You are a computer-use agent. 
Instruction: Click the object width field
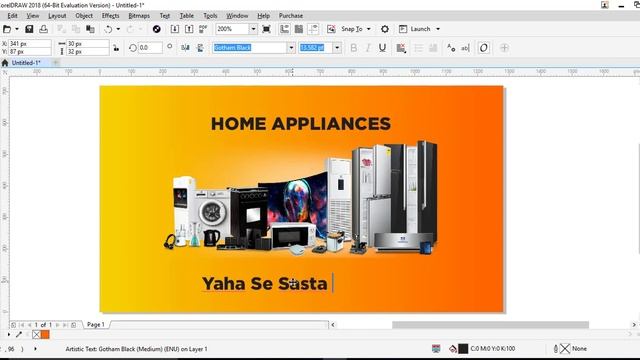coord(87,43)
